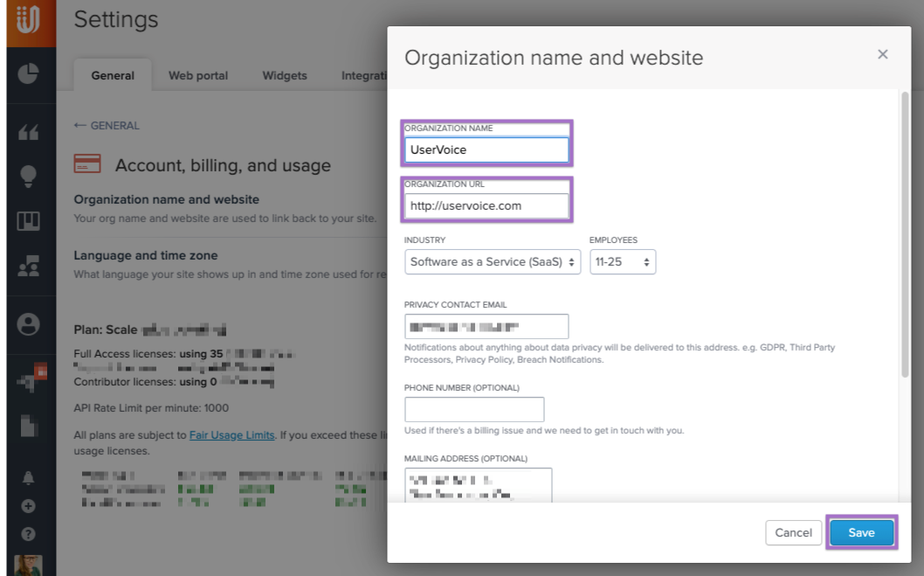The image size is (924, 576).
Task: Open the quotation marks feedback sidebar icon
Action: [x=28, y=132]
